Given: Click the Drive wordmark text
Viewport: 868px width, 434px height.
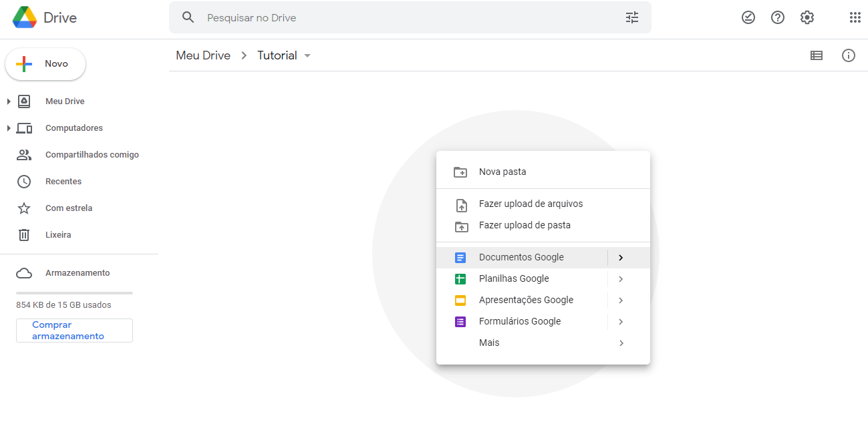Looking at the screenshot, I should [x=60, y=18].
